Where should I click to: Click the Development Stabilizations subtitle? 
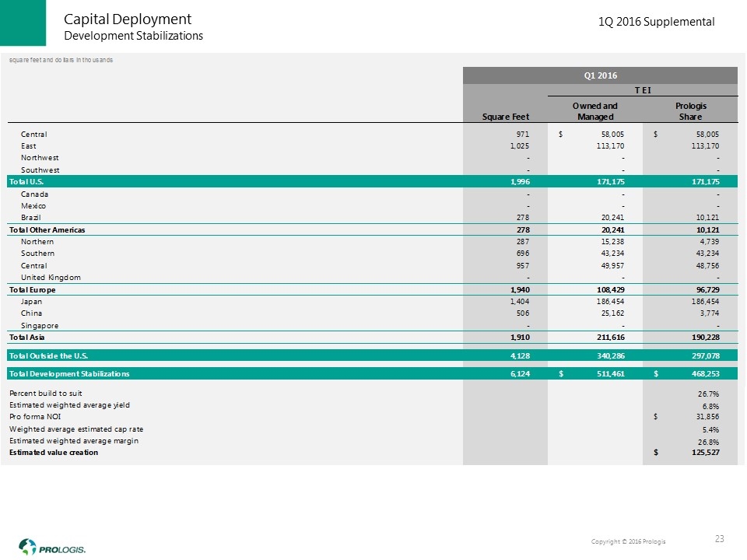[x=133, y=36]
